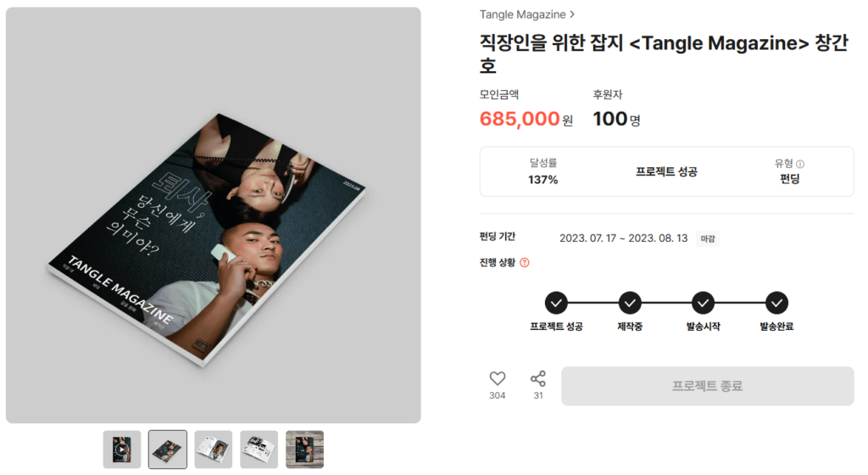Click the chevron after Tangle Magazine
Image resolution: width=868 pixels, height=475 pixels.
573,14
